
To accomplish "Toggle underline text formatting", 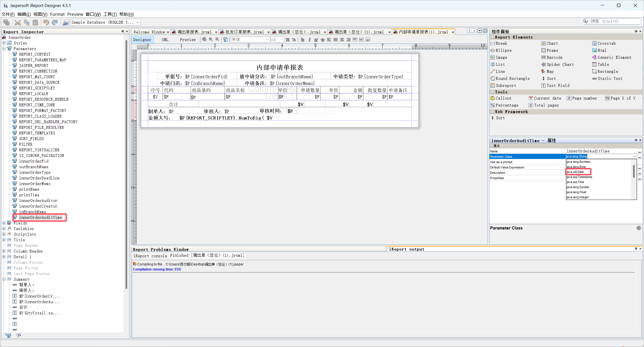I will 316,40.
